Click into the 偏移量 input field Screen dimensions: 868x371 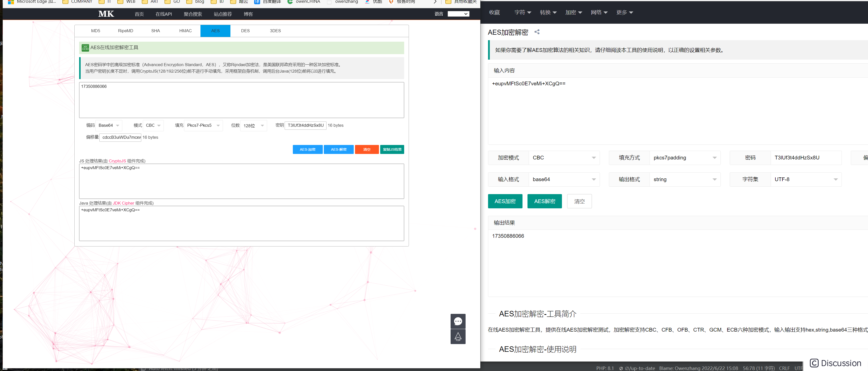click(120, 137)
